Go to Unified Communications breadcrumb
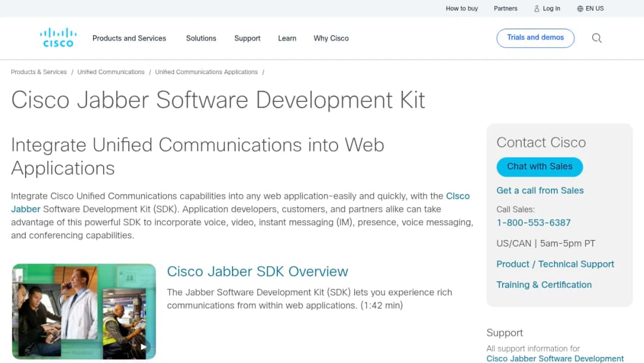The image size is (644, 363). click(111, 72)
